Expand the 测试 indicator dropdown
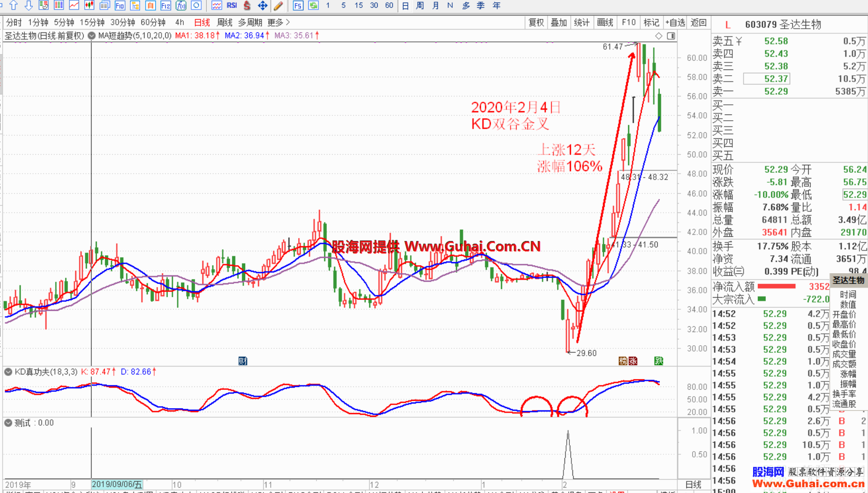 (8, 423)
